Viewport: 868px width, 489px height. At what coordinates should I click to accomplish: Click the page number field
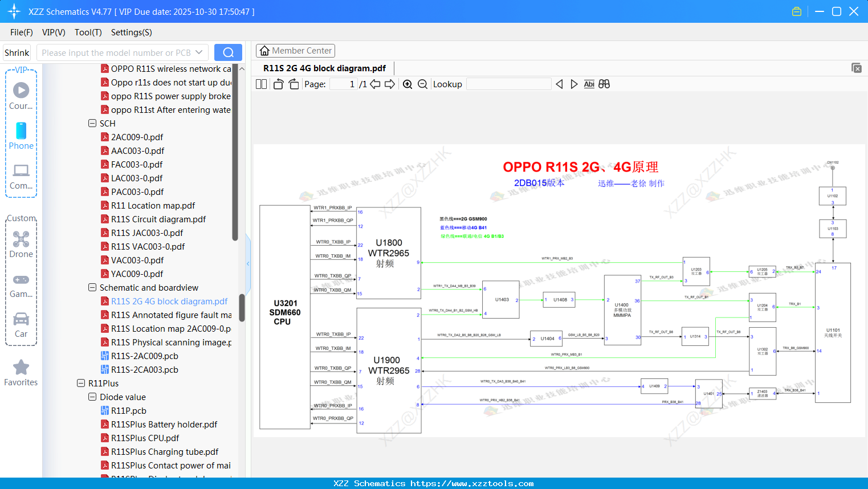click(x=343, y=84)
